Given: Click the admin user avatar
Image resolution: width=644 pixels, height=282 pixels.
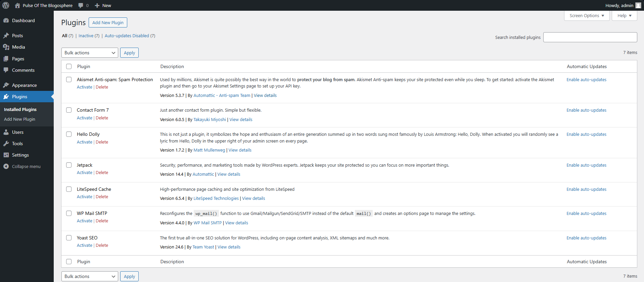Looking at the screenshot, I should [x=638, y=5].
